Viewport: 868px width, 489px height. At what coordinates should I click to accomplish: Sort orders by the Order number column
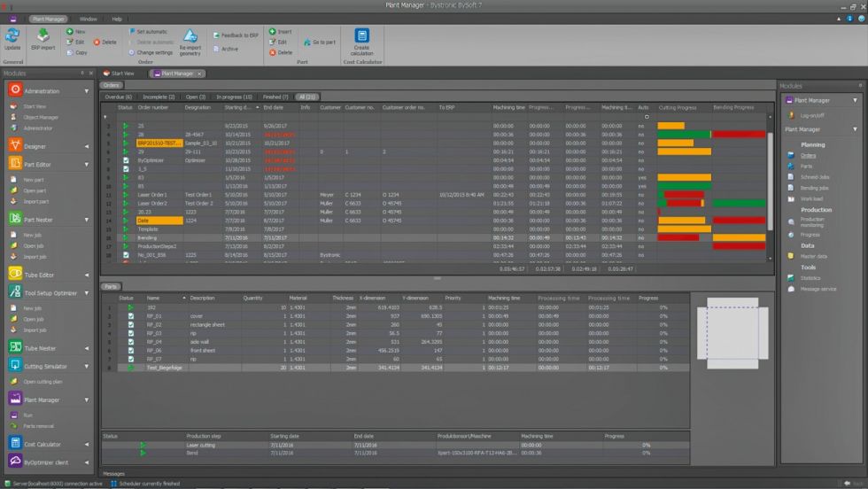pos(152,107)
